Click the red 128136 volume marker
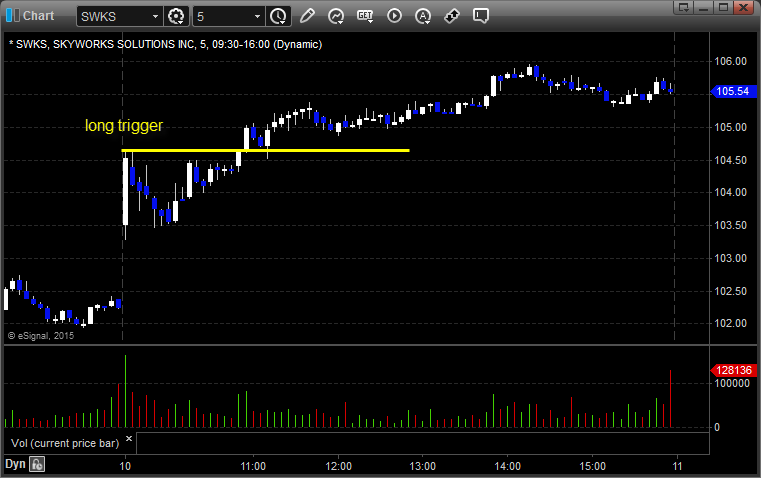 pyautogui.click(x=733, y=370)
